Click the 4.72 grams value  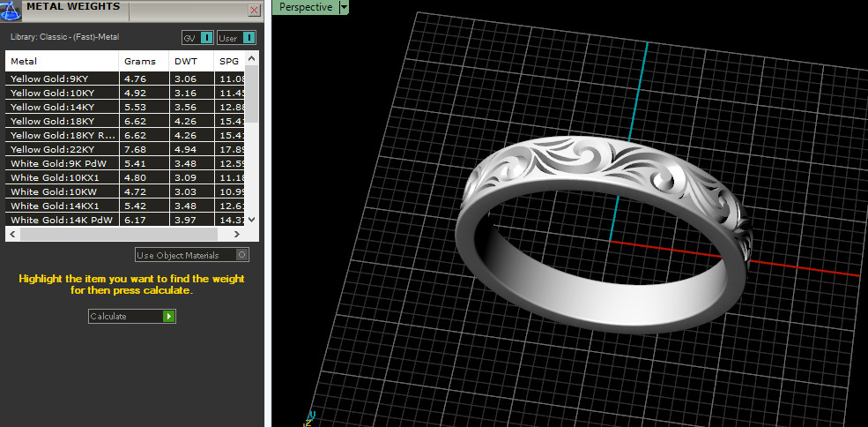click(135, 191)
